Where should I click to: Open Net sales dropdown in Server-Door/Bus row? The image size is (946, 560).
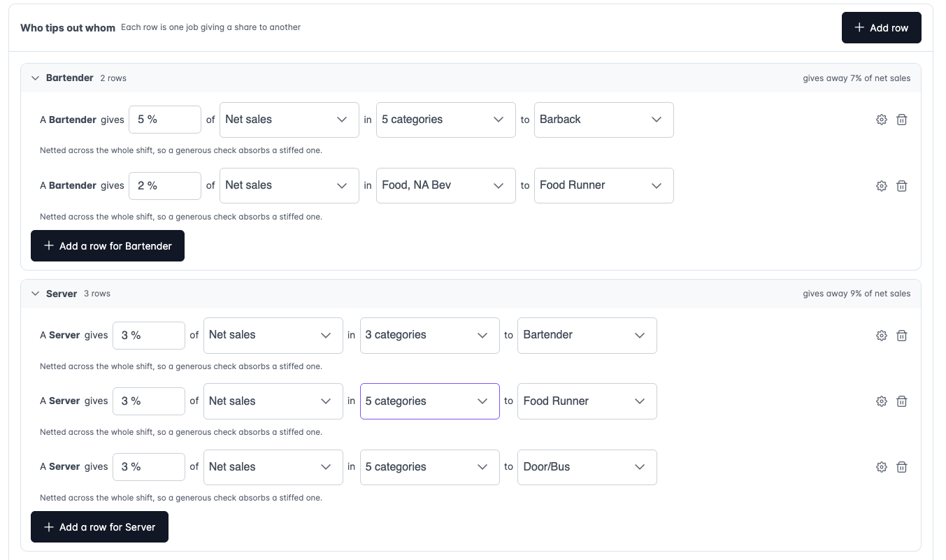273,467
